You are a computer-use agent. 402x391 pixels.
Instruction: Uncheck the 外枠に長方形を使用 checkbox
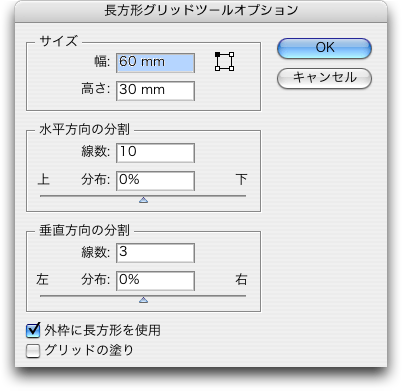pos(33,330)
